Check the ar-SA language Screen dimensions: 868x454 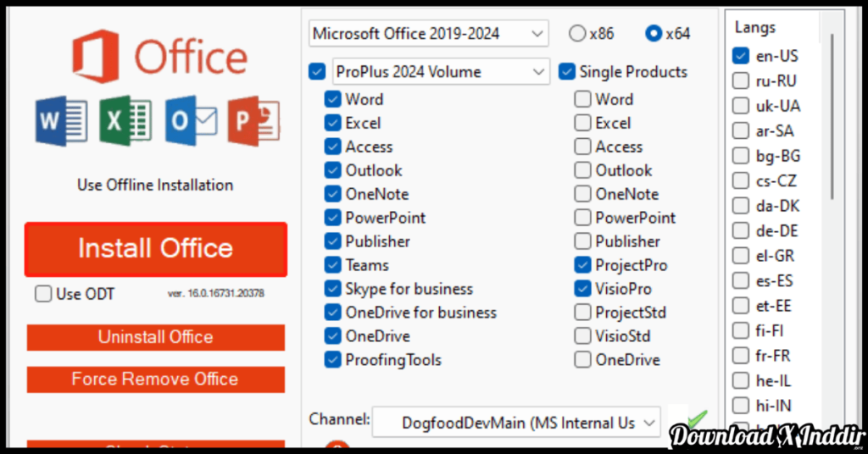pos(741,131)
